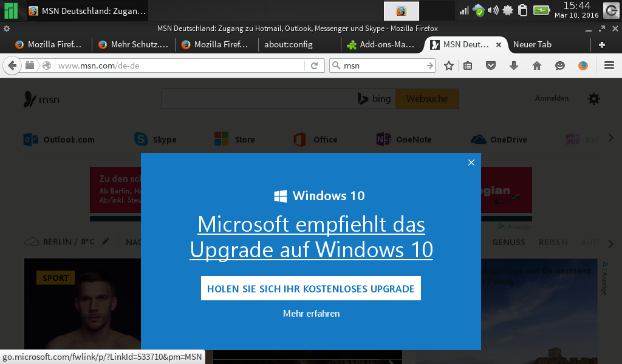Open MSN settings gear icon

pyautogui.click(x=594, y=99)
